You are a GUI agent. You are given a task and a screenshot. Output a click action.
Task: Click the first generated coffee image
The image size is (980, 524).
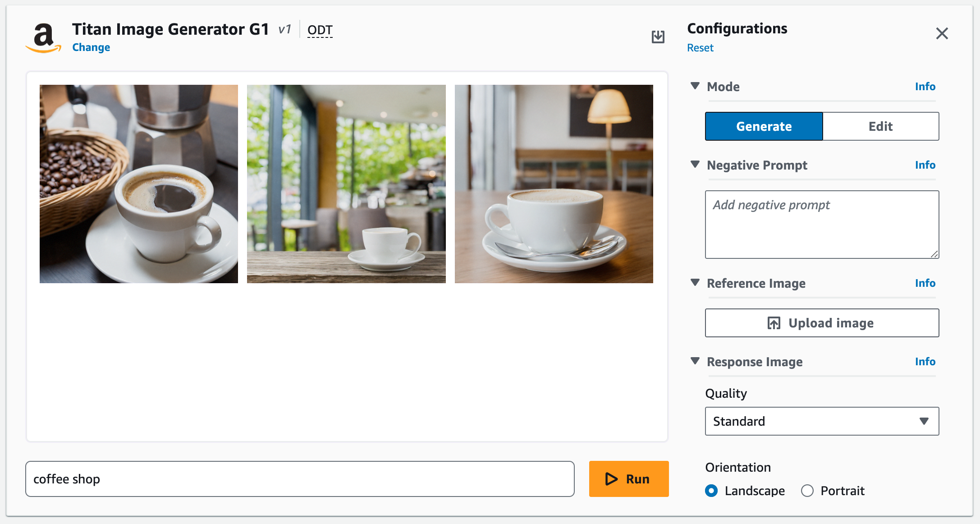(x=138, y=184)
